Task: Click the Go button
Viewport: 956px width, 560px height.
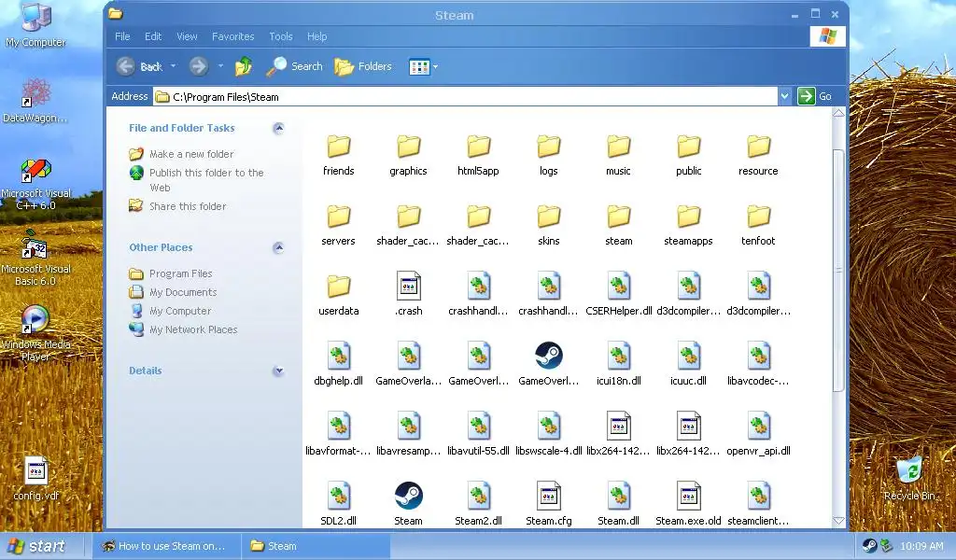Action: tap(815, 96)
